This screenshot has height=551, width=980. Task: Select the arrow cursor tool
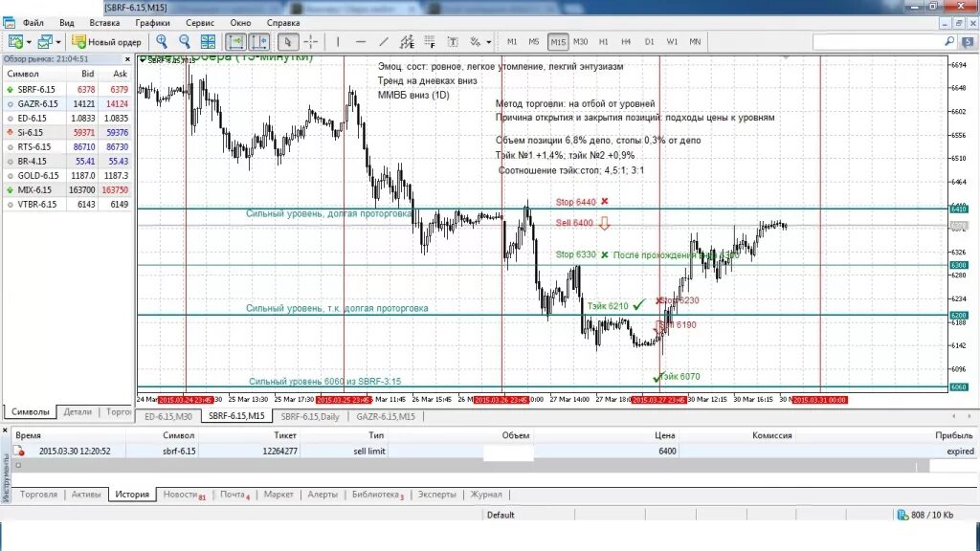[287, 42]
